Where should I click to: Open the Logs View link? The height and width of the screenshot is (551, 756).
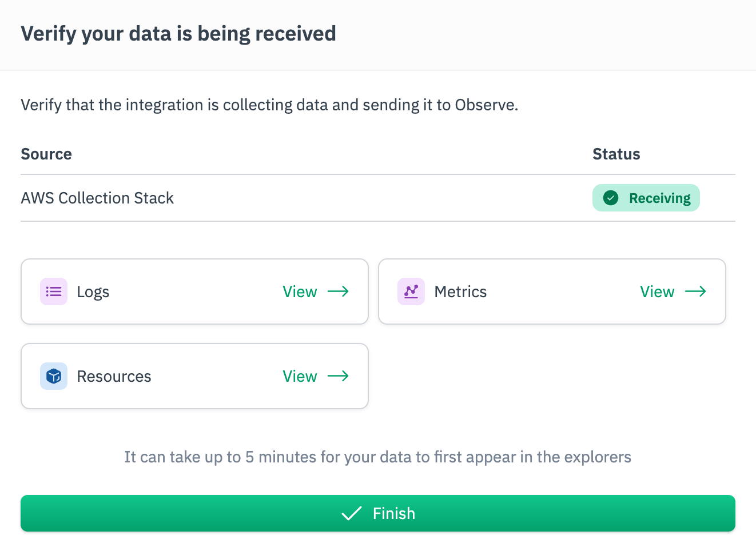coord(300,292)
